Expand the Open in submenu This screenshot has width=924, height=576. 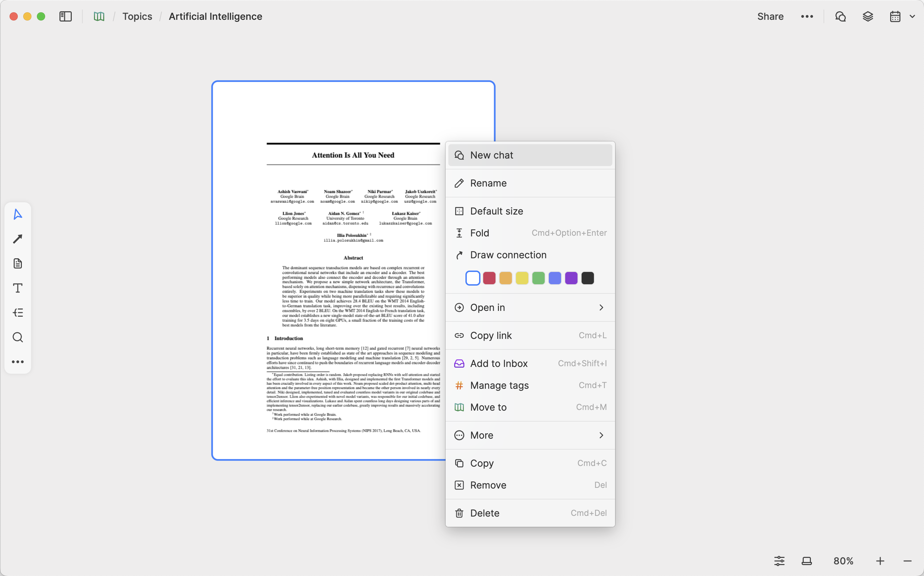click(x=530, y=307)
